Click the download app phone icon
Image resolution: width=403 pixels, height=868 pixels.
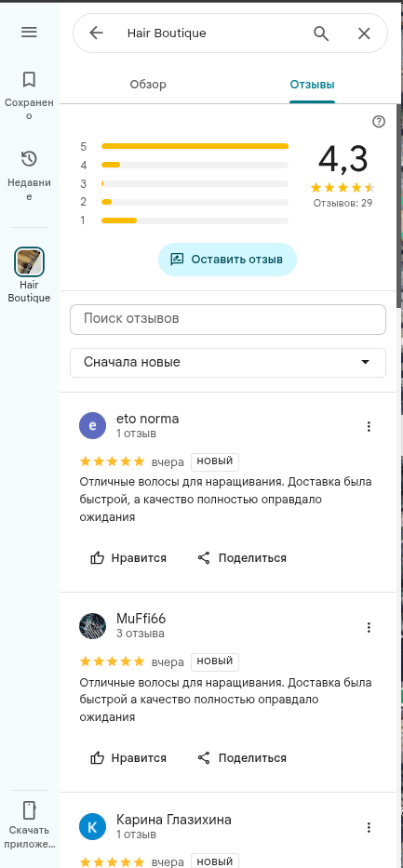[x=29, y=810]
